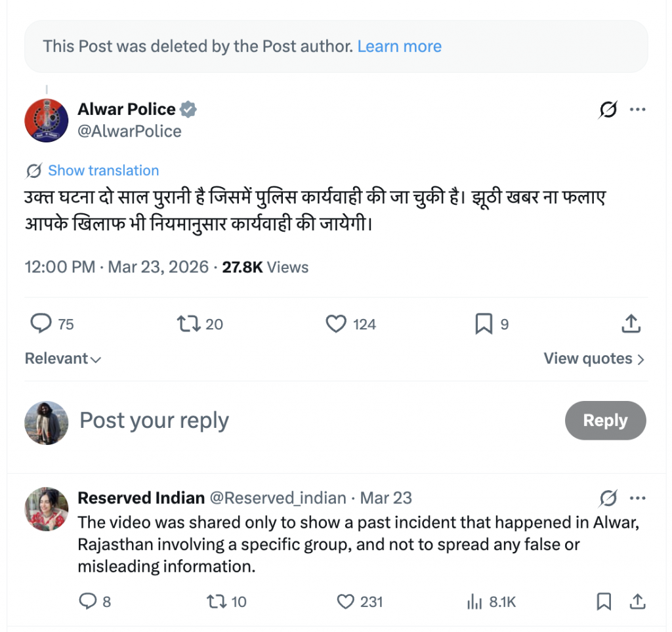Image resolution: width=672 pixels, height=632 pixels.
Task: Show translation of the Hindi post
Action: [103, 171]
